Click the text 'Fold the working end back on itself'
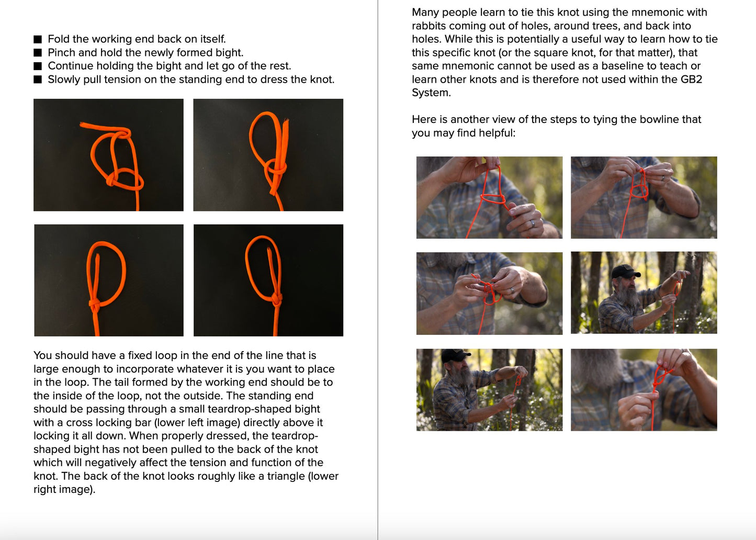The image size is (756, 540). (x=137, y=39)
